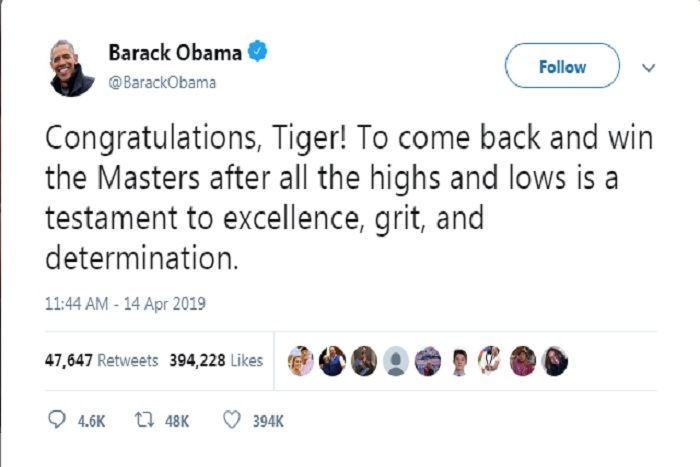The height and width of the screenshot is (467, 700).
Task: Click the Follow button
Action: pyautogui.click(x=562, y=66)
